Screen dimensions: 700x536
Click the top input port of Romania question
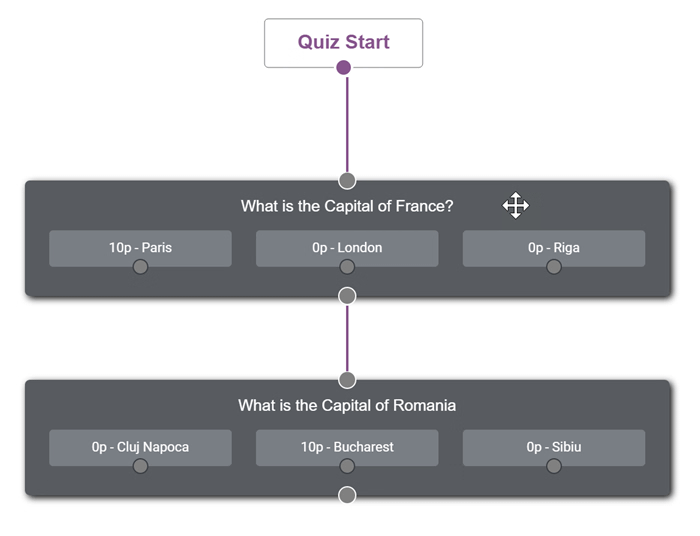pos(347,380)
